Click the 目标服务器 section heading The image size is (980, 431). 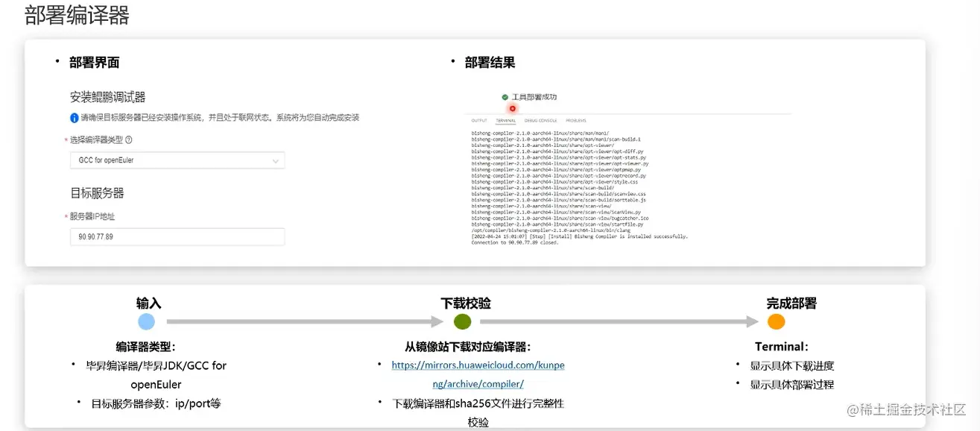click(97, 193)
